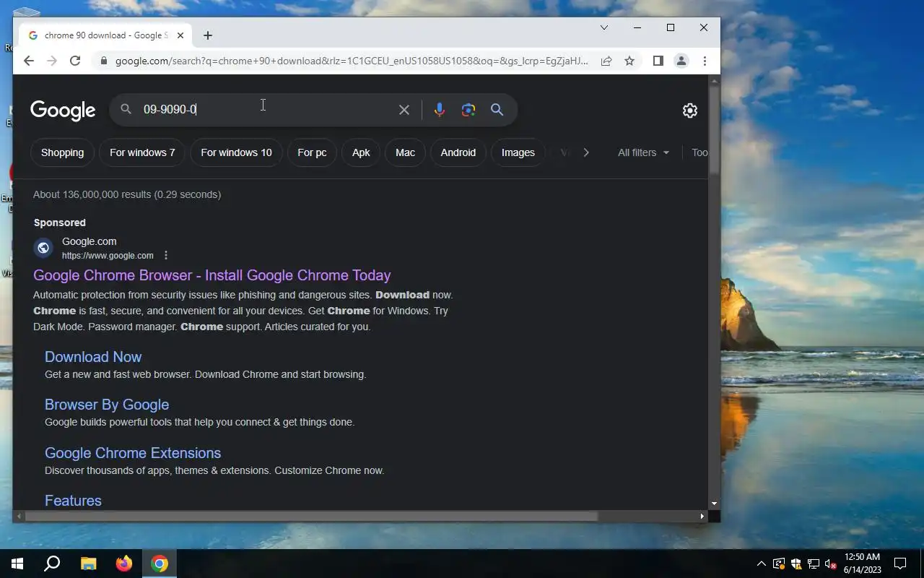Open Google quick settings gear
Image resolution: width=924 pixels, height=578 pixels.
(690, 110)
